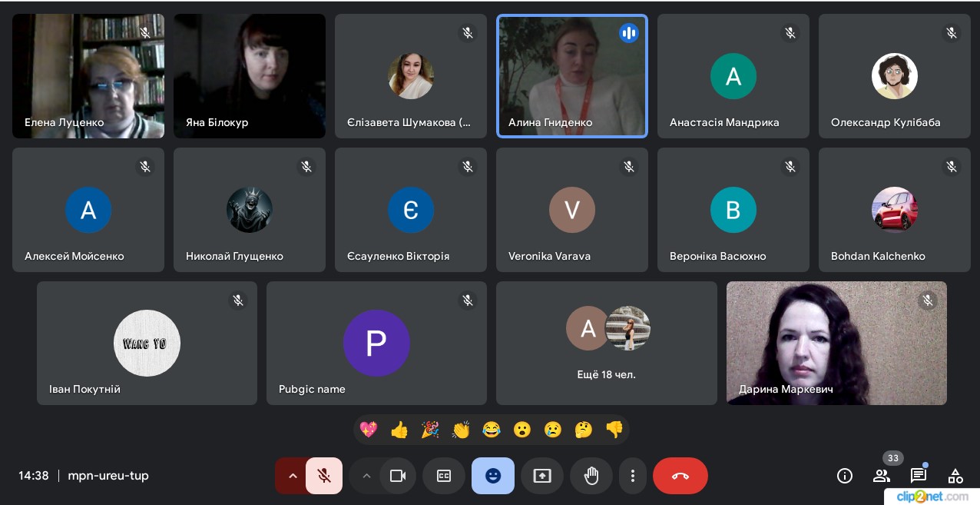
Task: Click muted mic icon on Bohdan Kalchenko tile
Action: [x=952, y=167]
